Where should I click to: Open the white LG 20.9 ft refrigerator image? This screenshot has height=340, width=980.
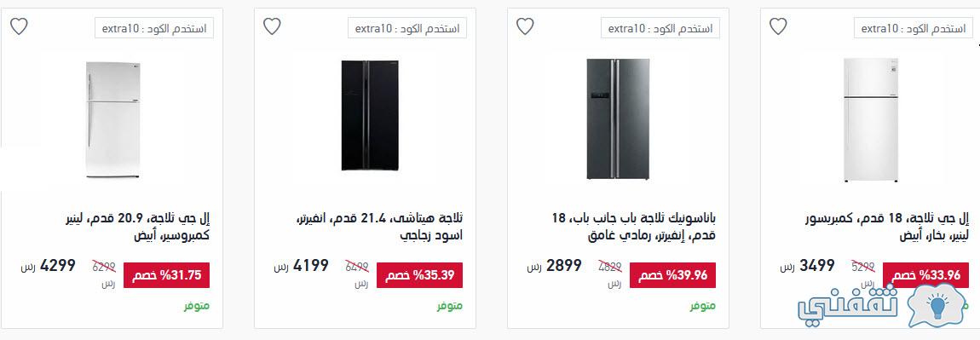pos(112,119)
